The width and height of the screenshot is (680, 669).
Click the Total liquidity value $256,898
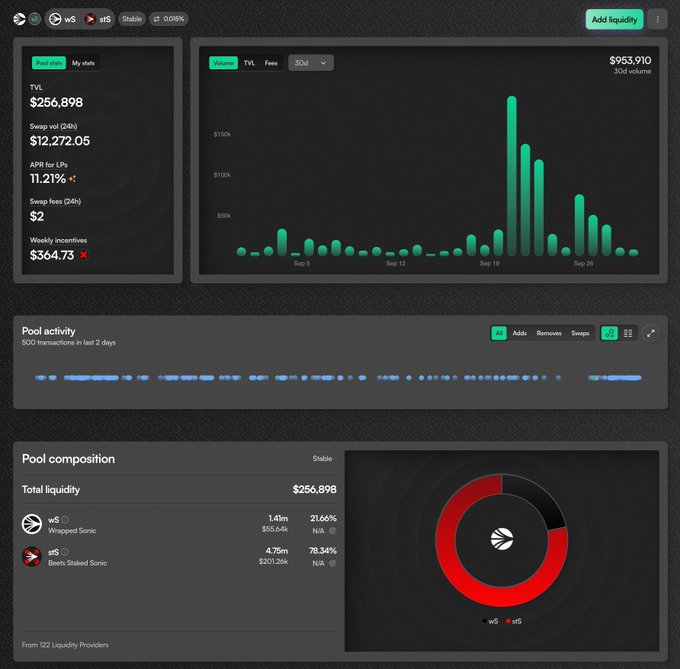tap(314, 490)
